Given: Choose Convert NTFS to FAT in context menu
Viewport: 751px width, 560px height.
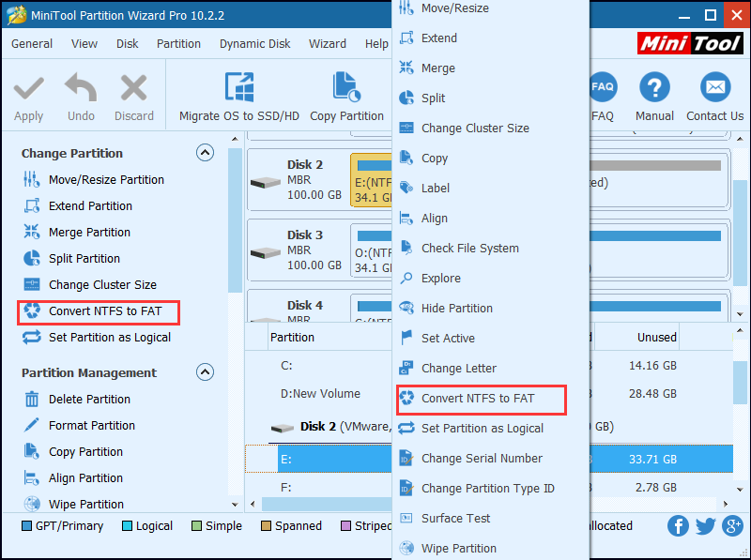Looking at the screenshot, I should 491,399.
